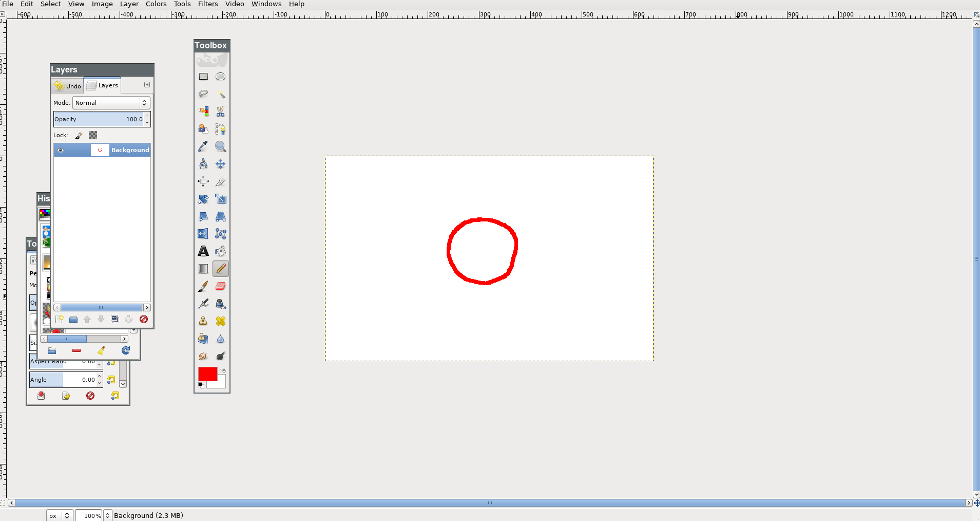This screenshot has width=980, height=521.
Task: Hide the Background layer via eye icon
Action: 61,150
